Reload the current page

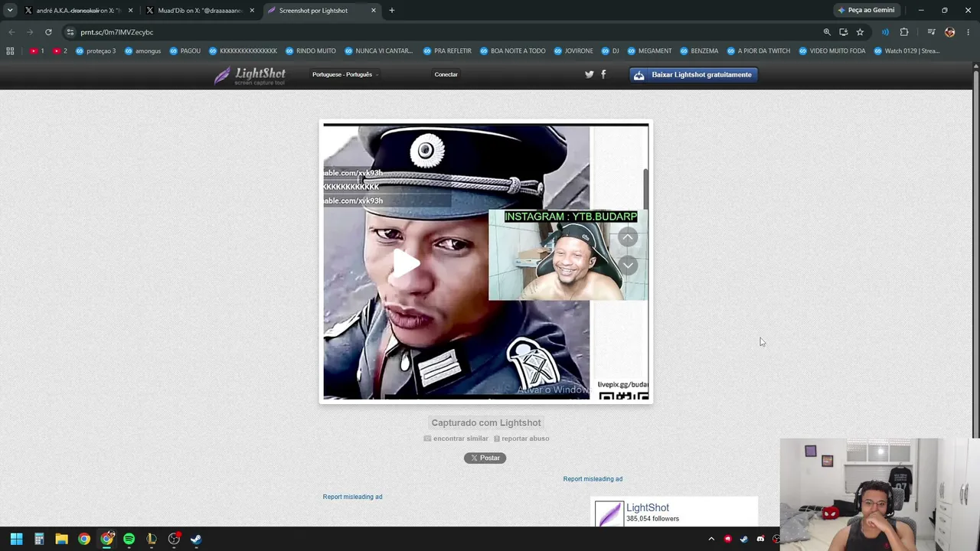tap(48, 32)
